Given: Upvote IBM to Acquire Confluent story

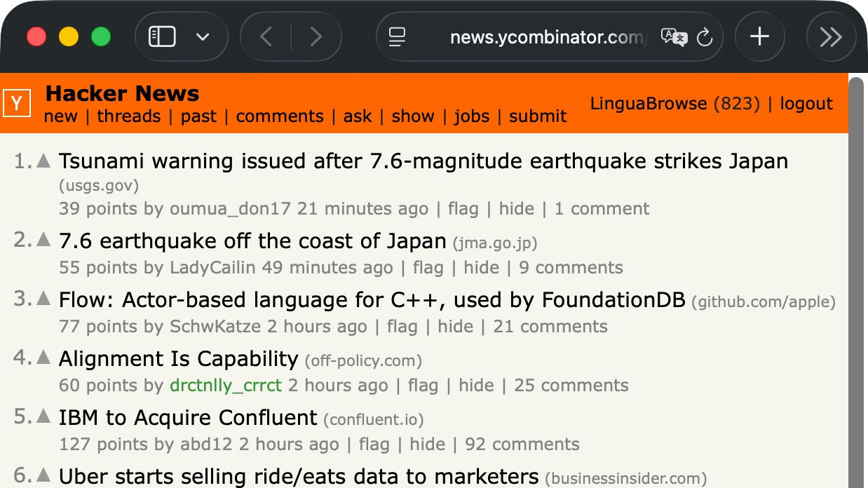Looking at the screenshot, I should [x=43, y=416].
